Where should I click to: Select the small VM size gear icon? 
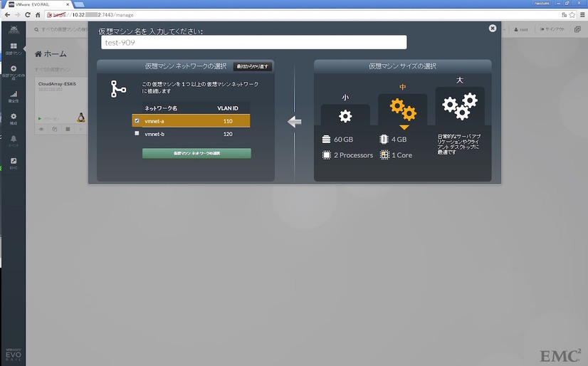click(x=345, y=116)
